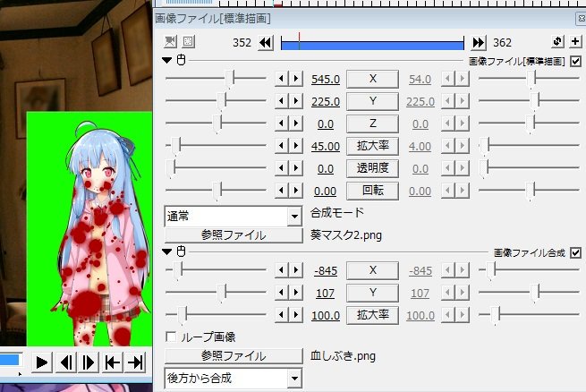Increase 透明度 0.0 with right arrow
This screenshot has height=392, width=586.
point(295,168)
